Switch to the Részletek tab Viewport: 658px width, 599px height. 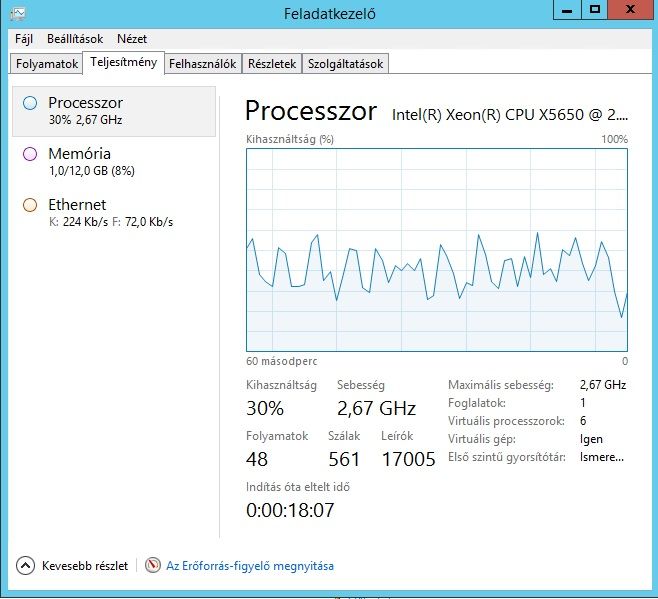(272, 64)
